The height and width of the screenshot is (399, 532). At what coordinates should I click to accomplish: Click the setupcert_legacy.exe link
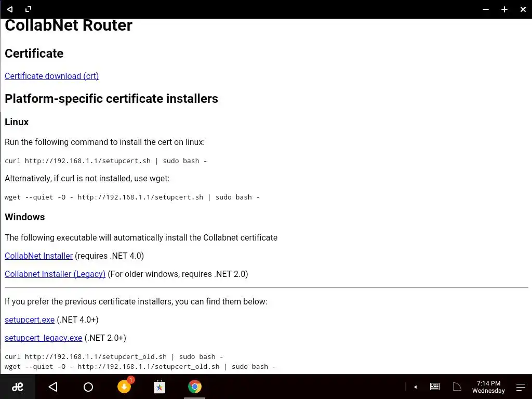tap(44, 338)
